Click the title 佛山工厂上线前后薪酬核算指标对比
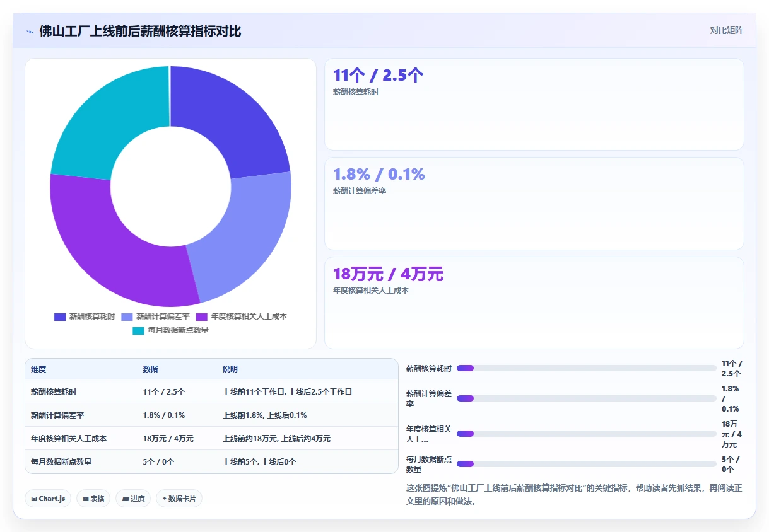 (x=140, y=32)
